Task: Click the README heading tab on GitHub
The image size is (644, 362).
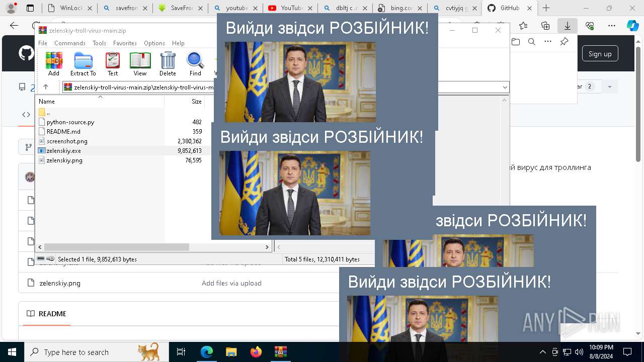Action: pos(47,313)
